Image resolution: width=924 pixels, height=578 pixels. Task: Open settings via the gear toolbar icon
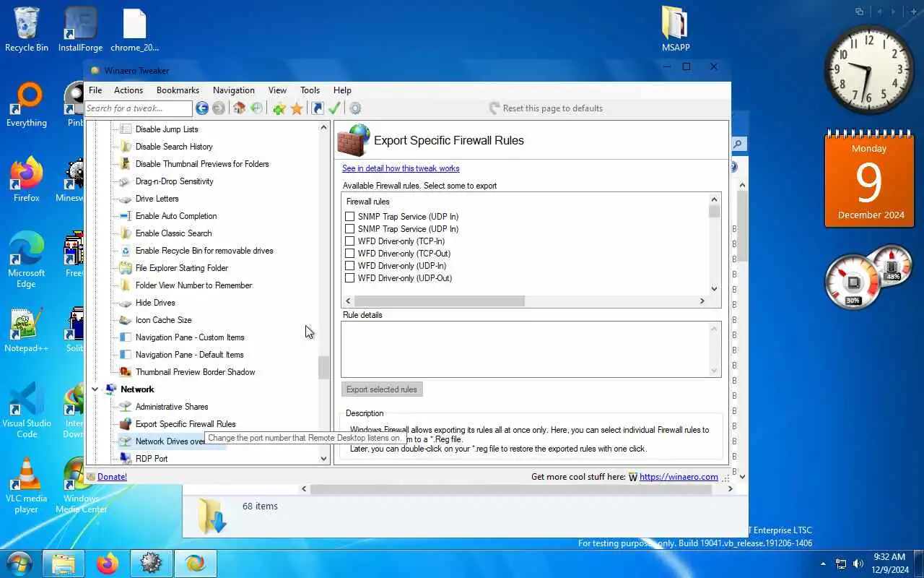click(x=355, y=108)
